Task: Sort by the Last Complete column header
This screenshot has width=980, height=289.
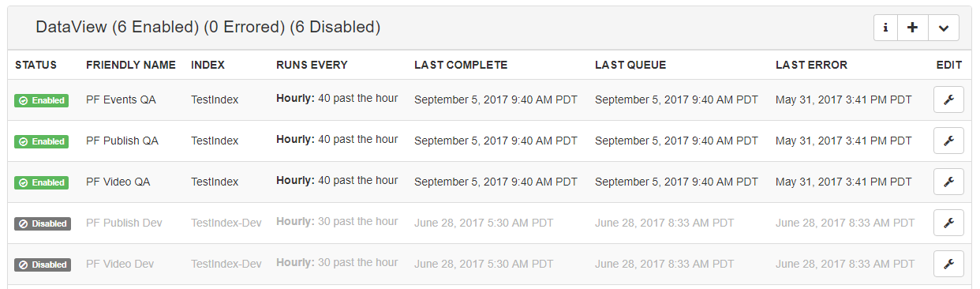Action: (x=461, y=65)
